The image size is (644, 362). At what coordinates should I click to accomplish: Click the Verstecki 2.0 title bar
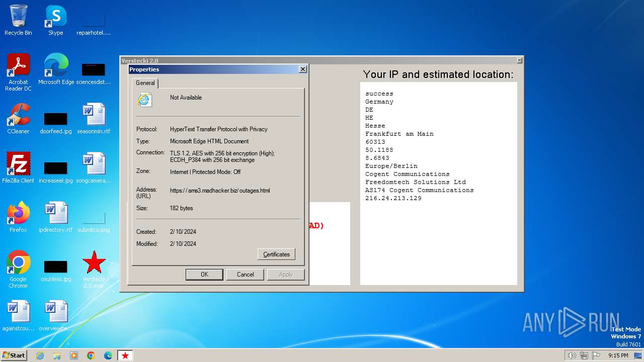322,60
